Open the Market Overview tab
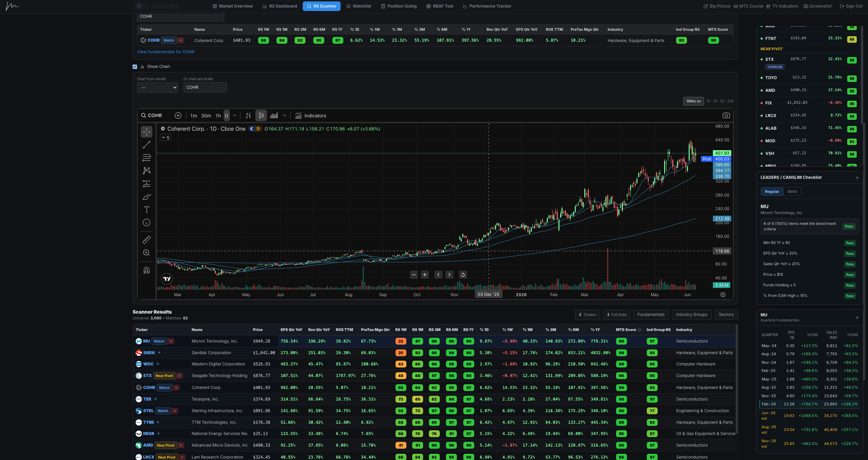Screen dimensions: 868x460 coord(233,6)
